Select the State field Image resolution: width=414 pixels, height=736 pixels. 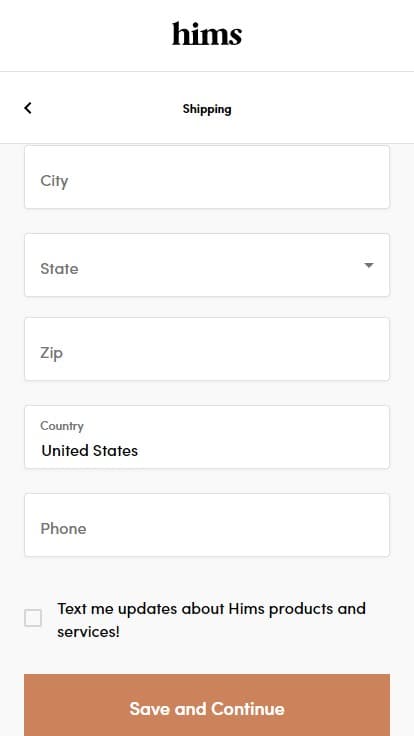pos(207,265)
